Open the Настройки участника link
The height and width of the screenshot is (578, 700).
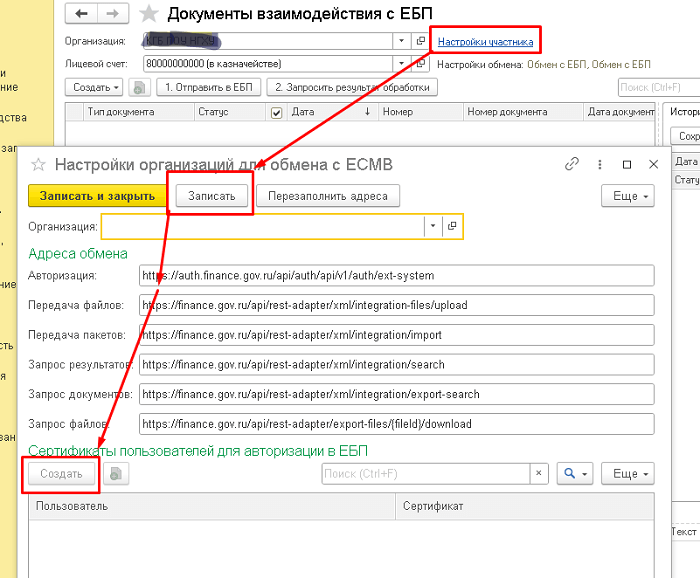pos(486,41)
